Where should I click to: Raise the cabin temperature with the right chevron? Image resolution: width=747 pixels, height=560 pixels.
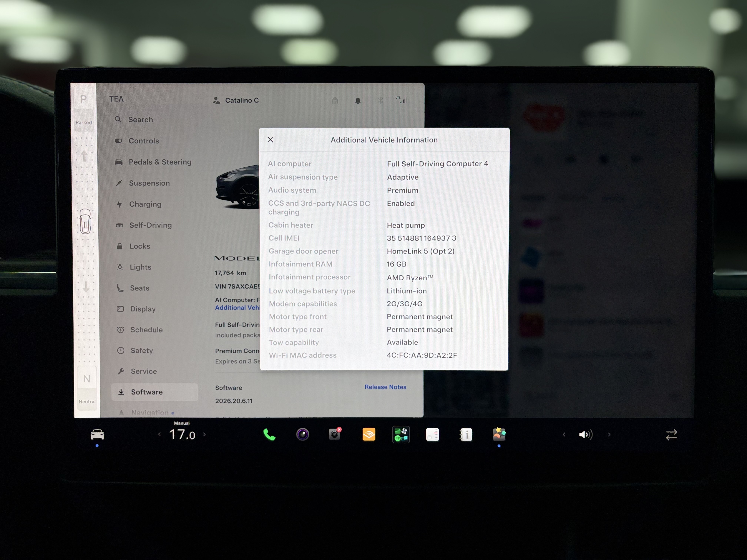point(204,434)
